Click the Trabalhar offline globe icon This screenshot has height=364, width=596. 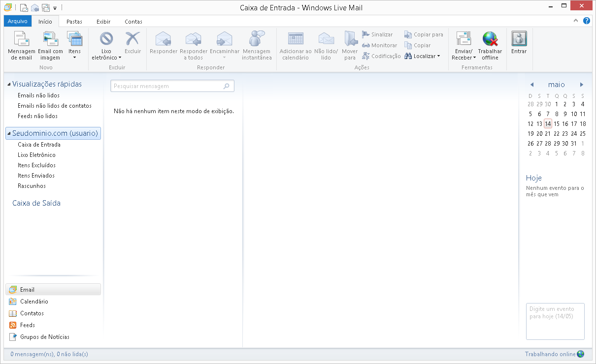(x=490, y=39)
